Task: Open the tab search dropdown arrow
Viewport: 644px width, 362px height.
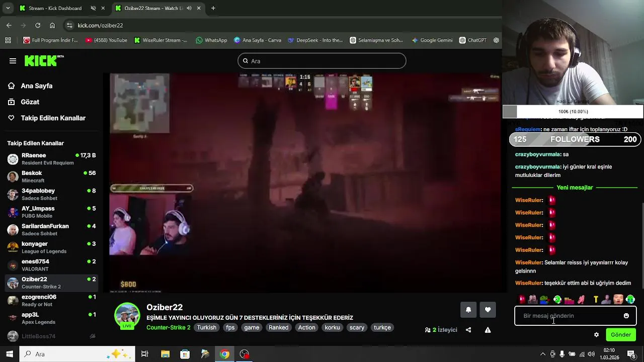Action: [8, 8]
